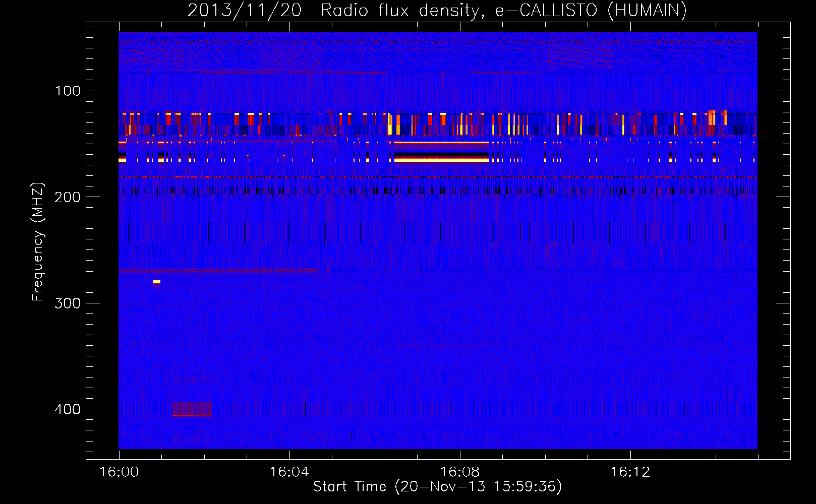Click the "Frequency (MHZ)" y-axis label
This screenshot has height=504, width=816.
38,242
